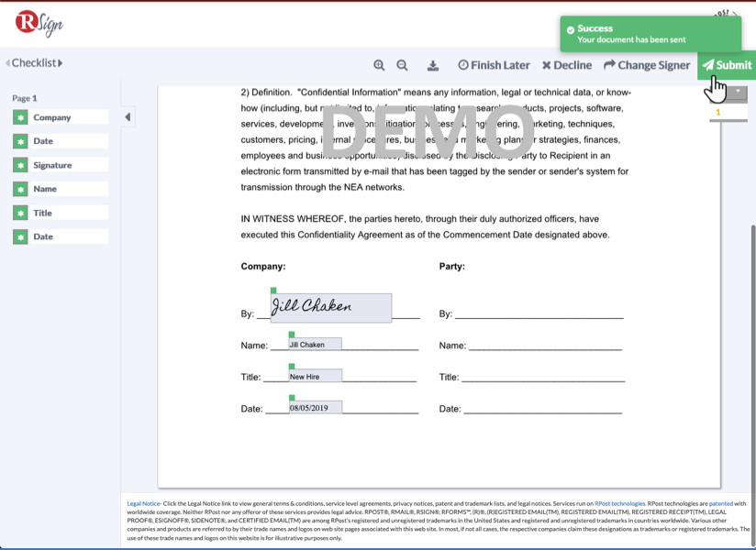Click green asterisk icon beside Company
This screenshot has width=756, height=550.
pos(20,117)
